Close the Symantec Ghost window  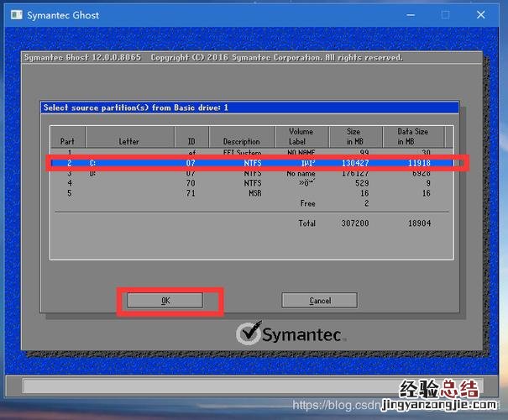point(481,15)
